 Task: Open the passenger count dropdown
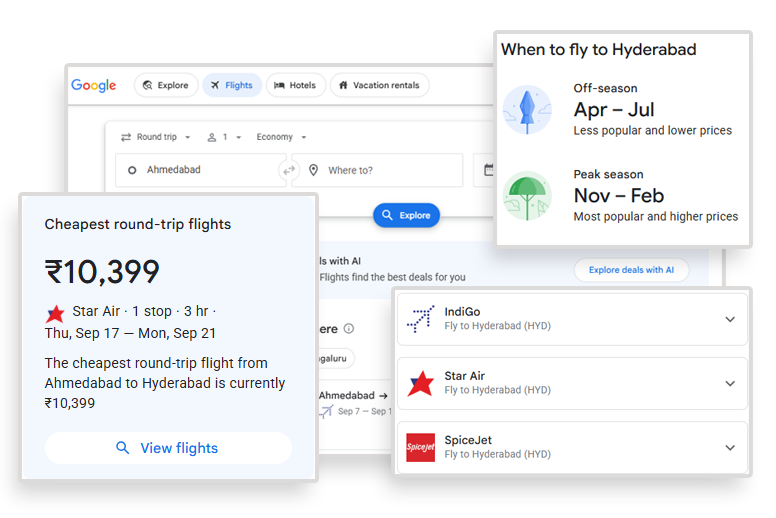pyautogui.click(x=224, y=137)
